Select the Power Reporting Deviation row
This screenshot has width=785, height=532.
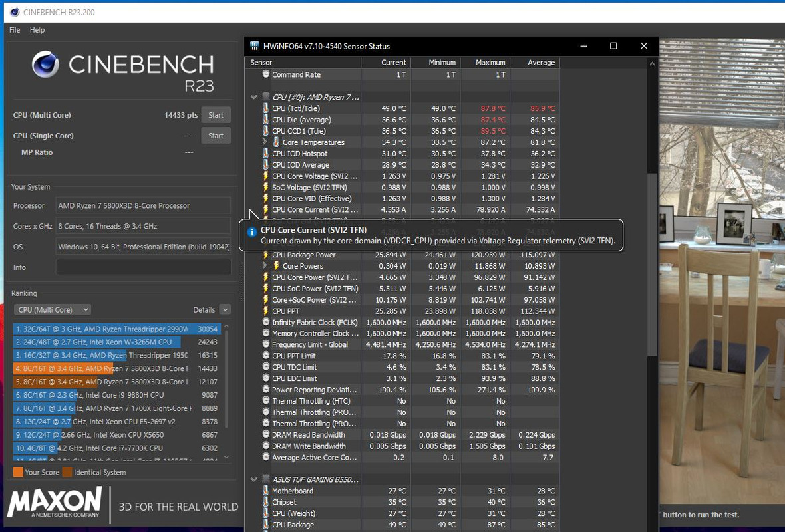402,390
